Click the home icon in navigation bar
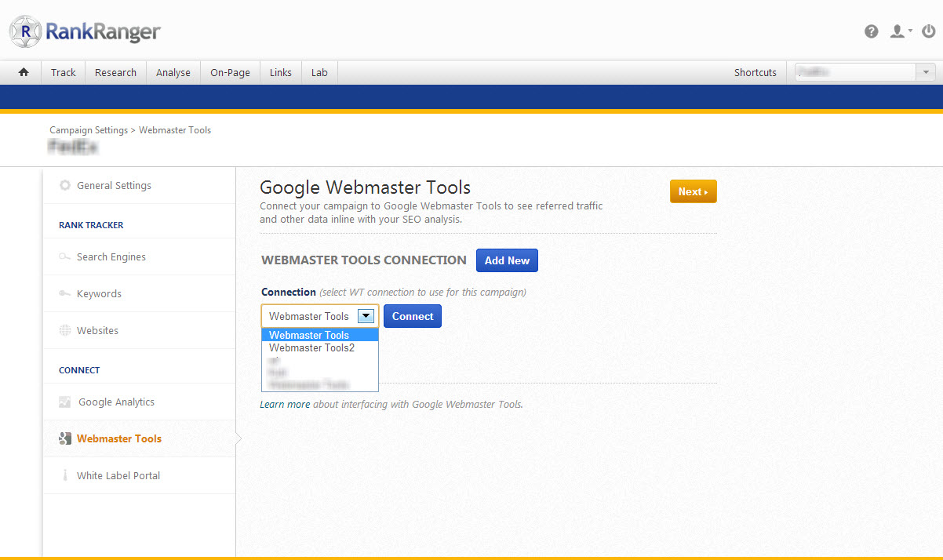Viewport: 943px width, 560px height. (24, 72)
